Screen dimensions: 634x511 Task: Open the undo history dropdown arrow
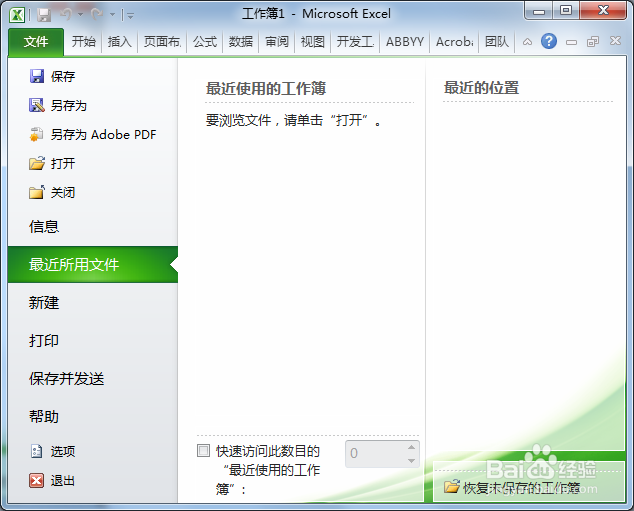coord(80,15)
